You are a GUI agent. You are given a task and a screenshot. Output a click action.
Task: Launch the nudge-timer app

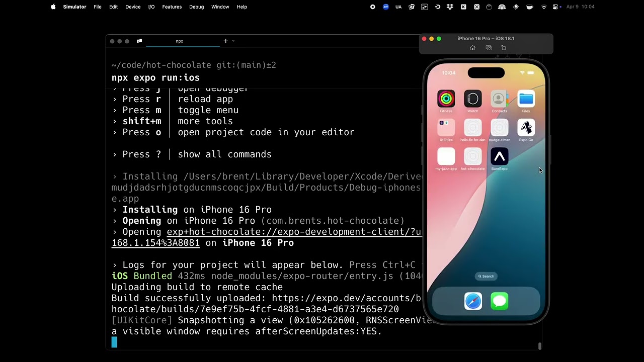coord(499,128)
